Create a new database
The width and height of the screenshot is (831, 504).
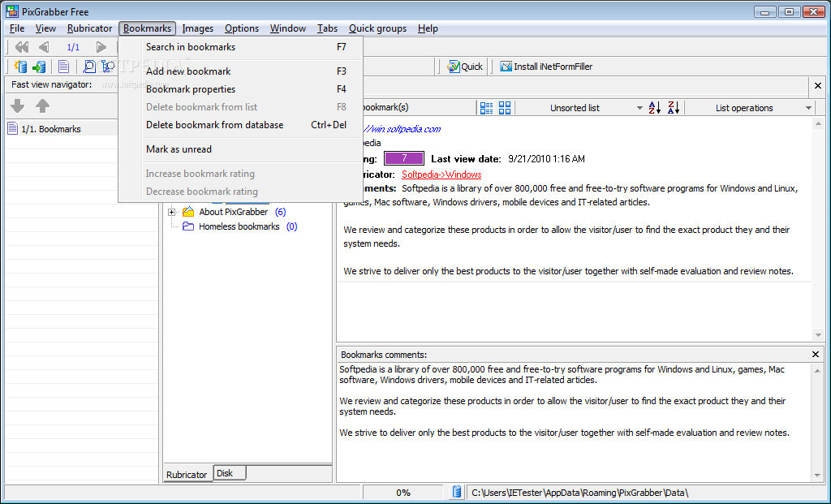pyautogui.click(x=20, y=67)
